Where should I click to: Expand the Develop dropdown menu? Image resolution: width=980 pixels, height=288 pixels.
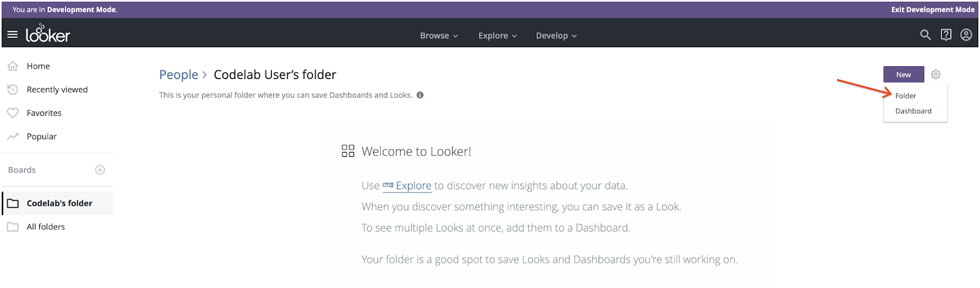(556, 36)
